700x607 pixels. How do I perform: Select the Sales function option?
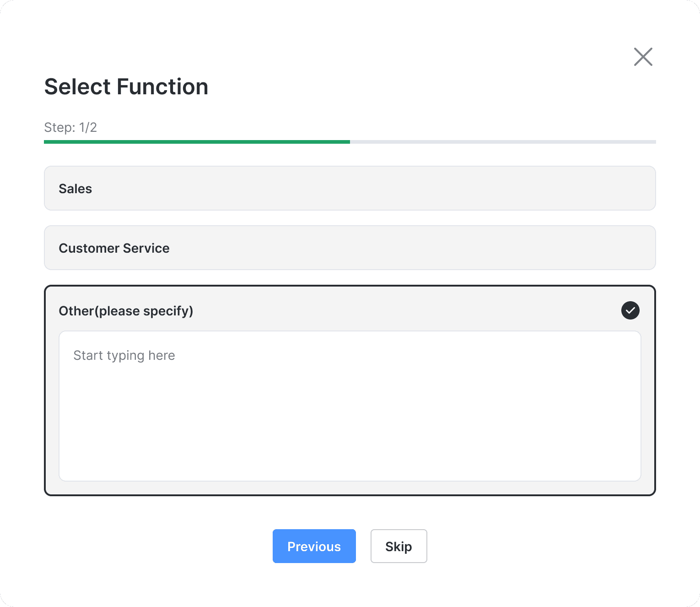pyautogui.click(x=350, y=188)
